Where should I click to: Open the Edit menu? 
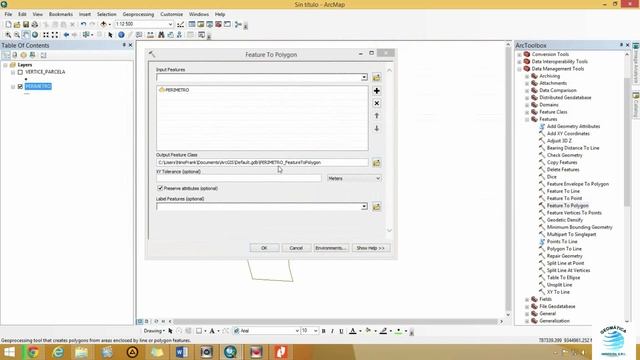tap(22, 14)
